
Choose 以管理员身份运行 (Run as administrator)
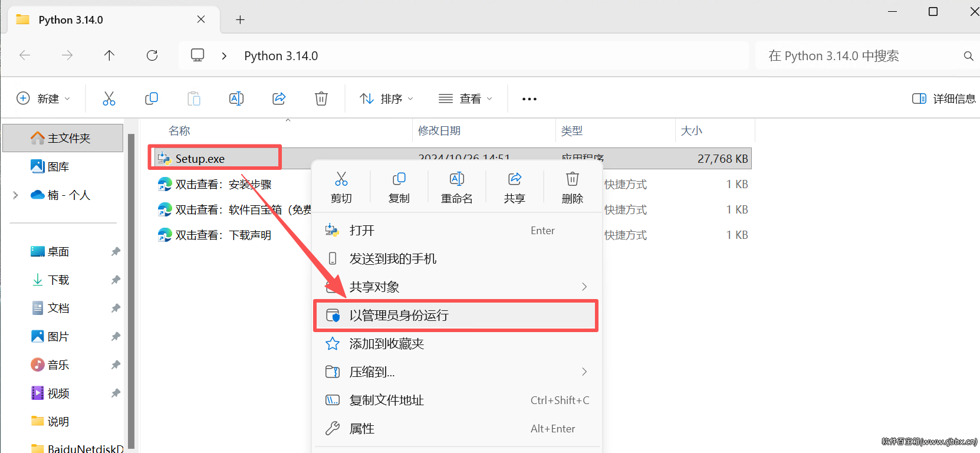[457, 316]
